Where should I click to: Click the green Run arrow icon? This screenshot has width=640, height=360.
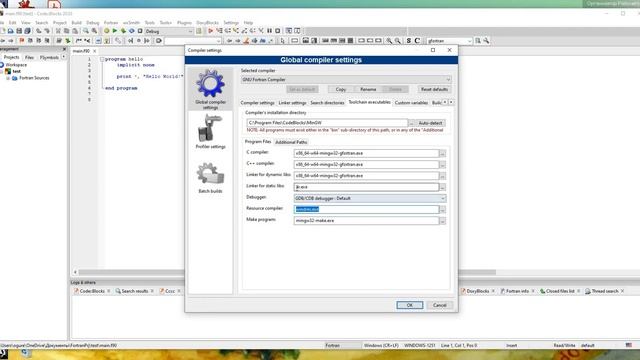coord(115,31)
